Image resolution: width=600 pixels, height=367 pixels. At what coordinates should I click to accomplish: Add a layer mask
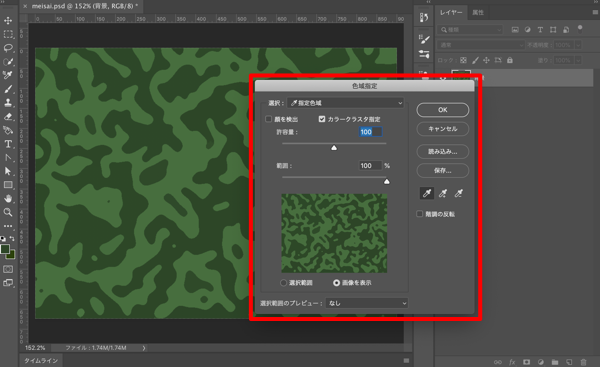pyautogui.click(x=527, y=362)
